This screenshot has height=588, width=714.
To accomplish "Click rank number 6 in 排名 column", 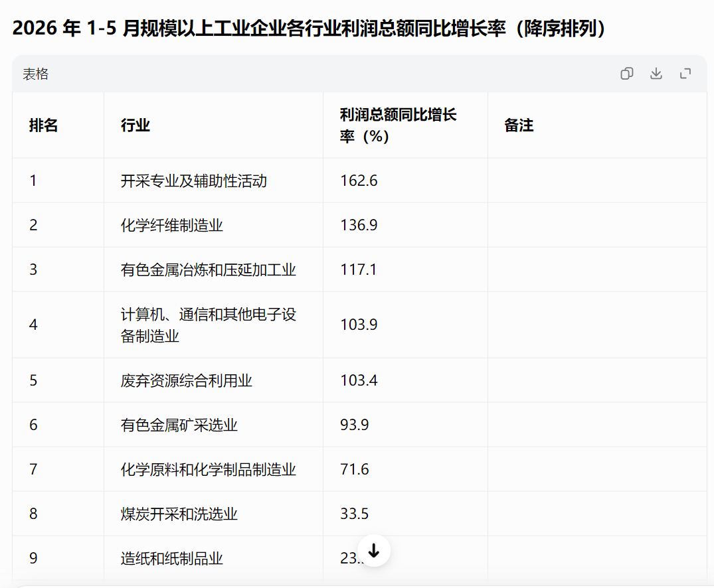I will pyautogui.click(x=33, y=425).
